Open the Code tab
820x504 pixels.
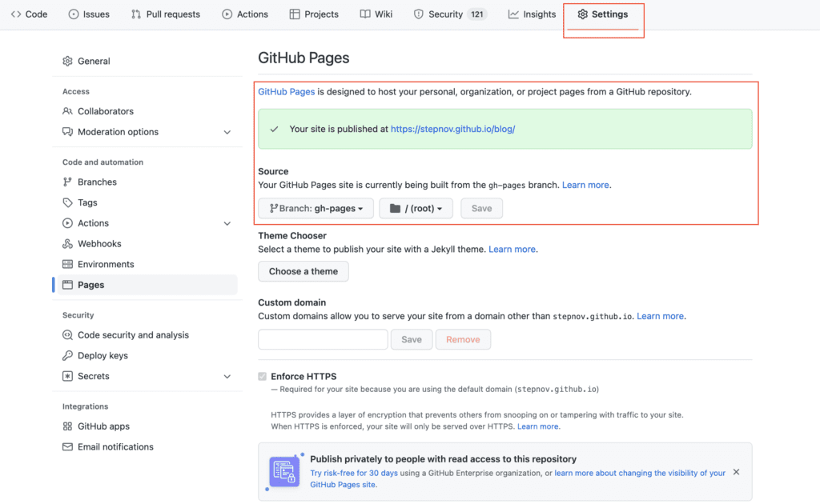30,14
